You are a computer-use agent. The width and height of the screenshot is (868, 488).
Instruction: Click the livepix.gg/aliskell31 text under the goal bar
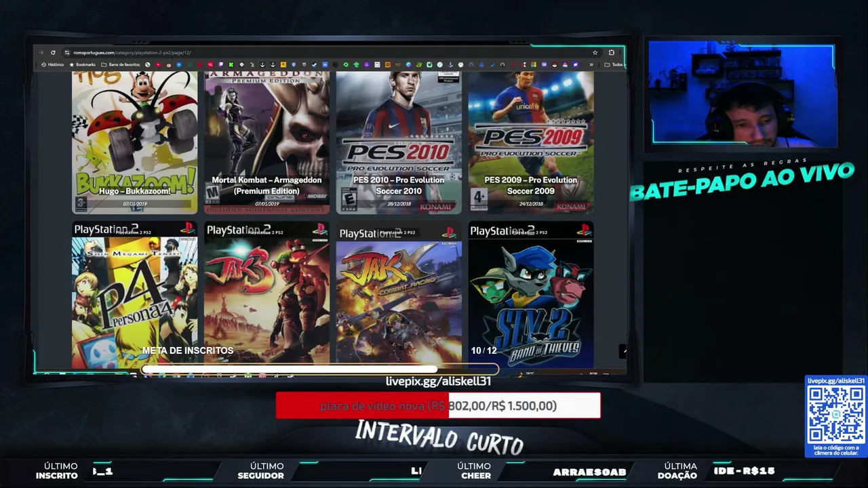(438, 382)
